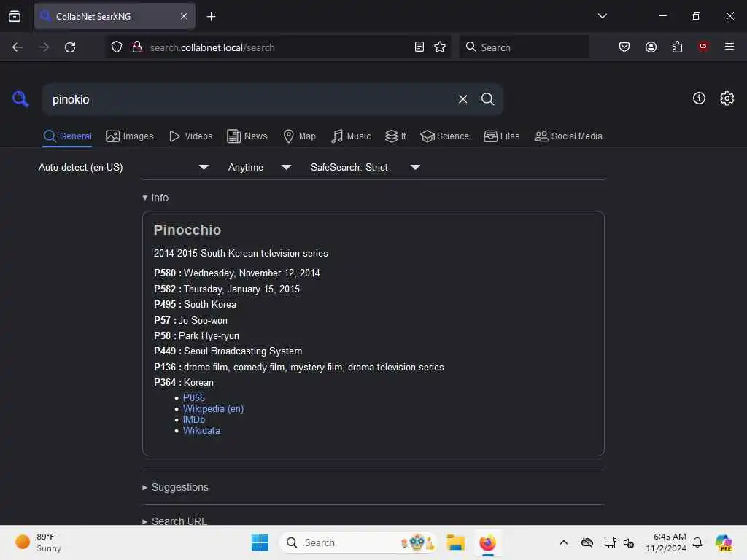This screenshot has height=560, width=747.
Task: Open the uBlock Origin extension
Action: coord(703,47)
